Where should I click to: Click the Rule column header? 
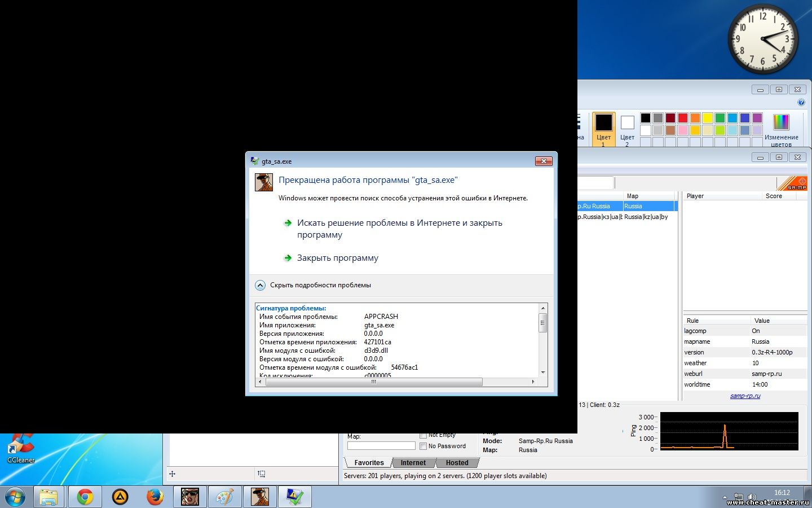click(x=717, y=321)
